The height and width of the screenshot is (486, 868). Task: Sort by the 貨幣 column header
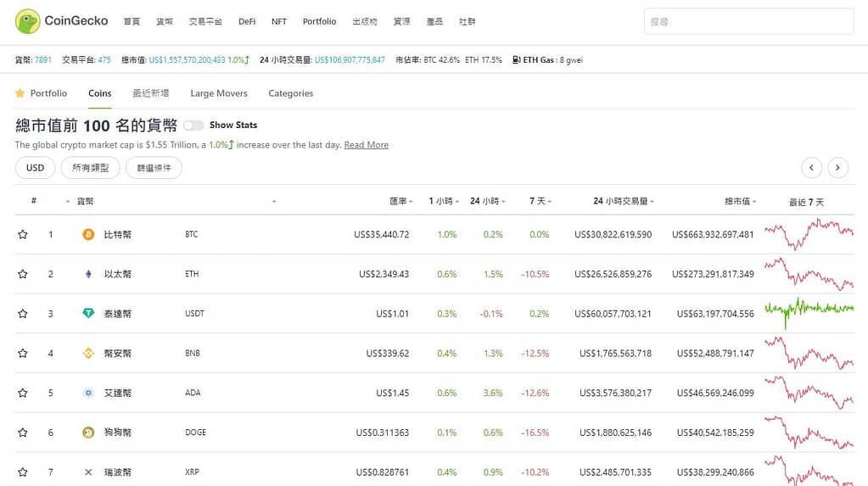coord(85,201)
